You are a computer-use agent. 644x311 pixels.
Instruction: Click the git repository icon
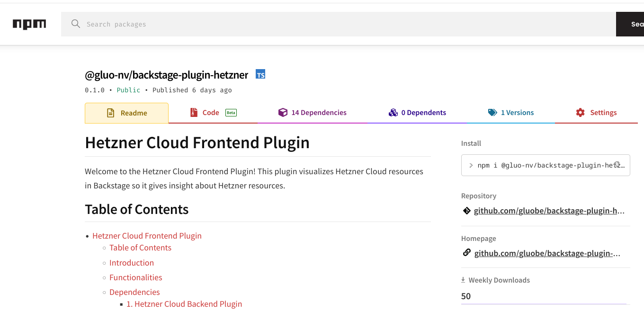pyautogui.click(x=466, y=211)
